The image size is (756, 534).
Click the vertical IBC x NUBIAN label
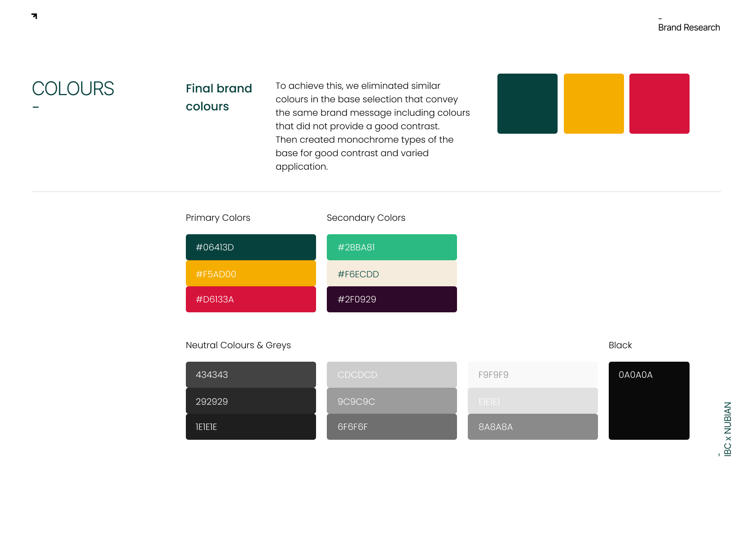coord(728,429)
